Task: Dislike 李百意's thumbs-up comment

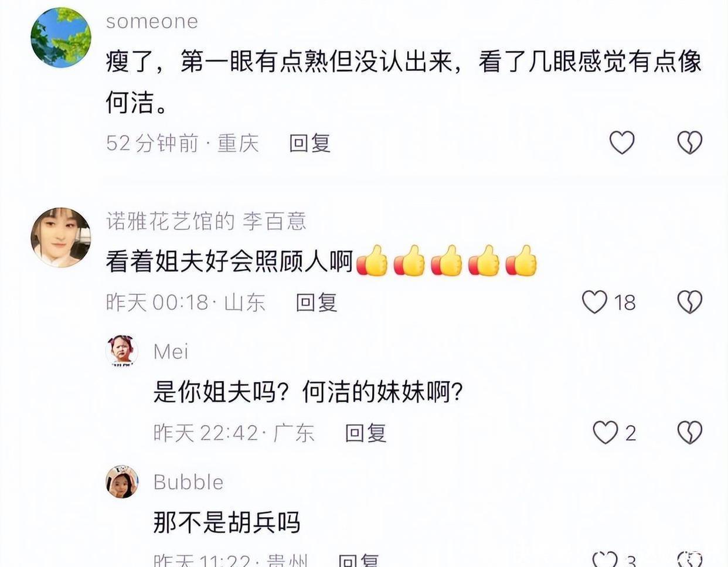Action: [x=690, y=302]
